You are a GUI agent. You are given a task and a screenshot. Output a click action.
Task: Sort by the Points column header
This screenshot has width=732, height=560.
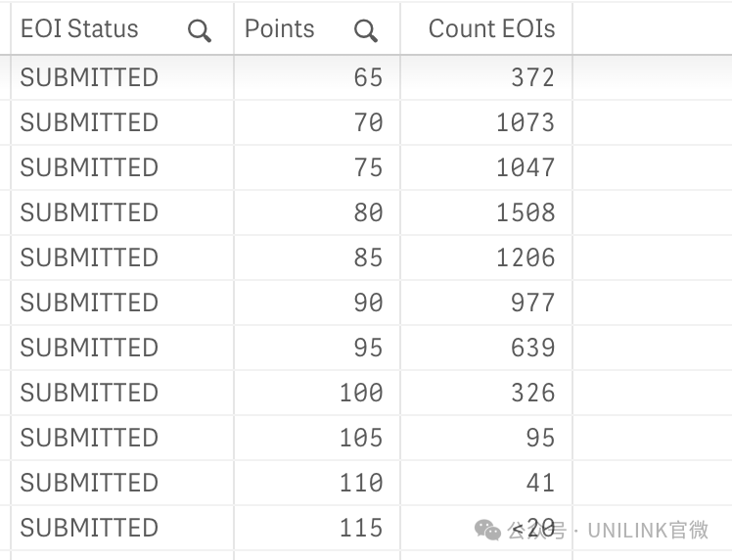[279, 29]
